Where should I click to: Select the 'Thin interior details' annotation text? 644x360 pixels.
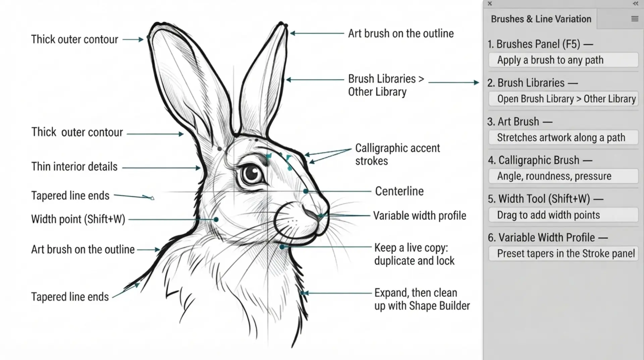[x=74, y=167]
